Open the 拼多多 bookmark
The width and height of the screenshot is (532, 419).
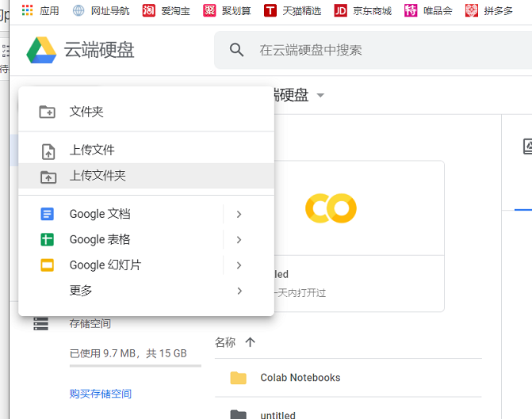(x=489, y=11)
